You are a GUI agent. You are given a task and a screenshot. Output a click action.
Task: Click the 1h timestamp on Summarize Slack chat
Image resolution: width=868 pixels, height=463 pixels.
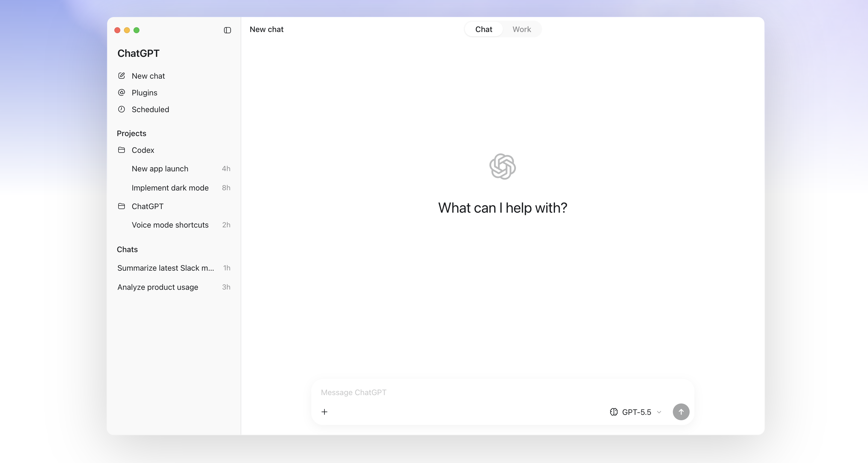click(227, 268)
